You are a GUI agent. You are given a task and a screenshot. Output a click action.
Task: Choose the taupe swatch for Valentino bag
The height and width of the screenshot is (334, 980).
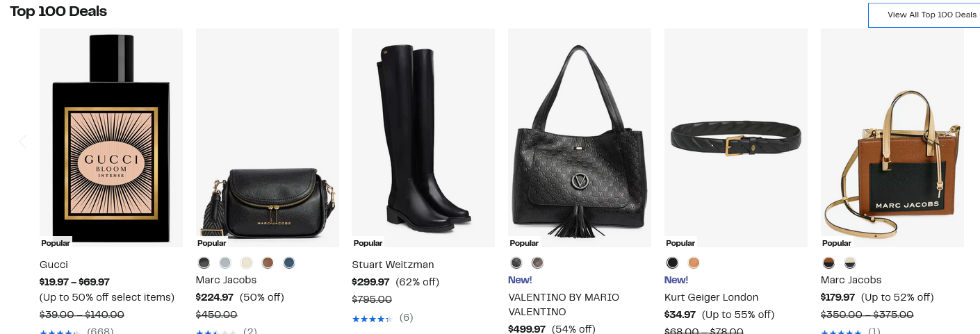[x=537, y=262]
